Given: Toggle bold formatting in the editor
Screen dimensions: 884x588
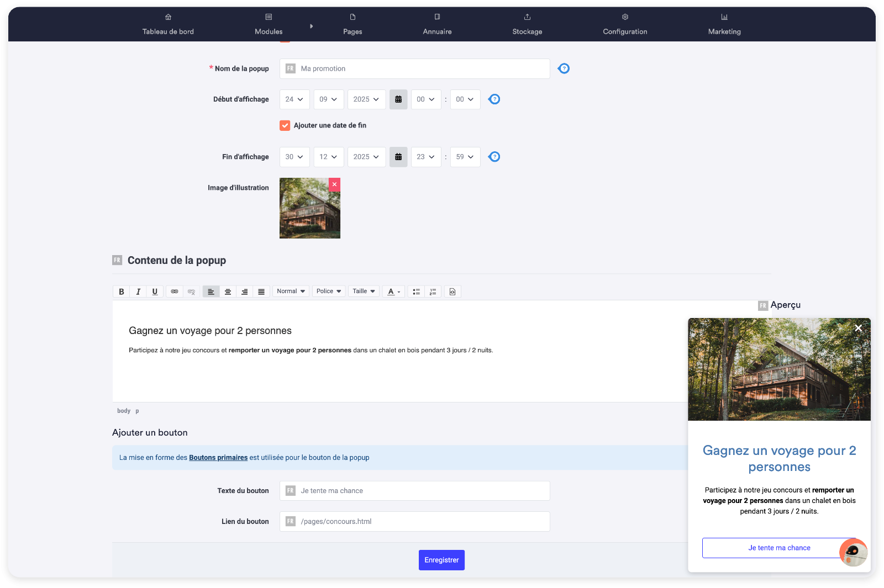Looking at the screenshot, I should (x=122, y=292).
